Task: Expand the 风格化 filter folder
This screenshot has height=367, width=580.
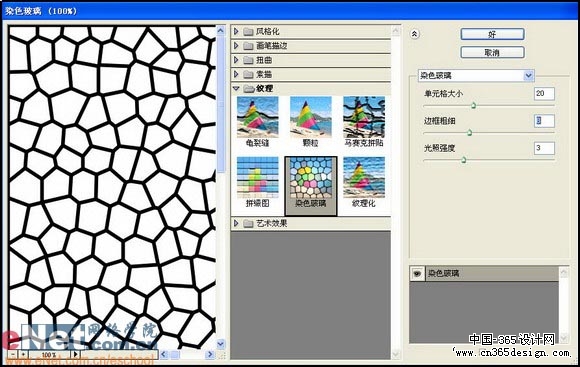Action: 236,31
